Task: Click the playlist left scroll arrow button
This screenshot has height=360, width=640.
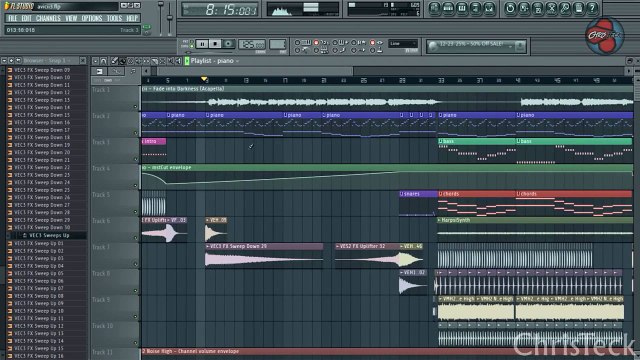Action: [146, 71]
